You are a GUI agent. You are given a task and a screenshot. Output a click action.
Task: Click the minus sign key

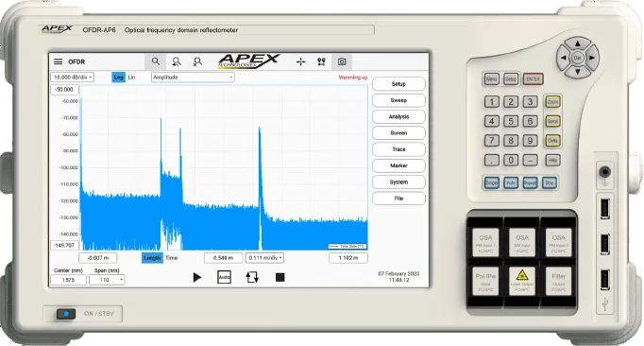click(531, 160)
